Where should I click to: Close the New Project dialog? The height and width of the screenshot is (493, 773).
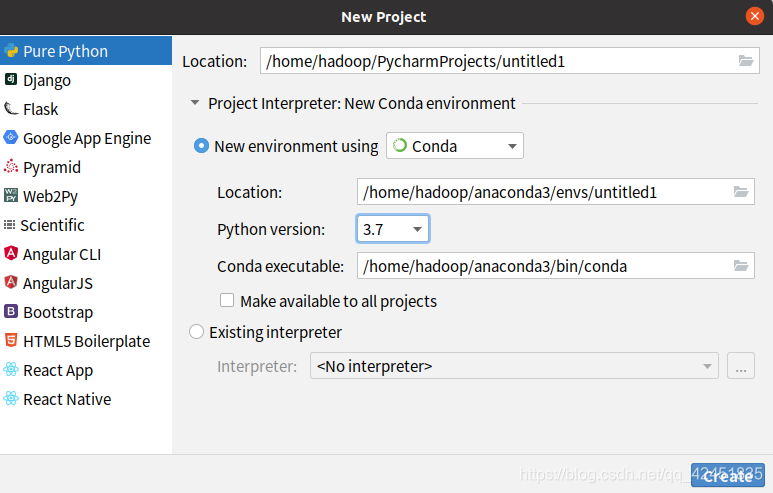pyautogui.click(x=755, y=16)
